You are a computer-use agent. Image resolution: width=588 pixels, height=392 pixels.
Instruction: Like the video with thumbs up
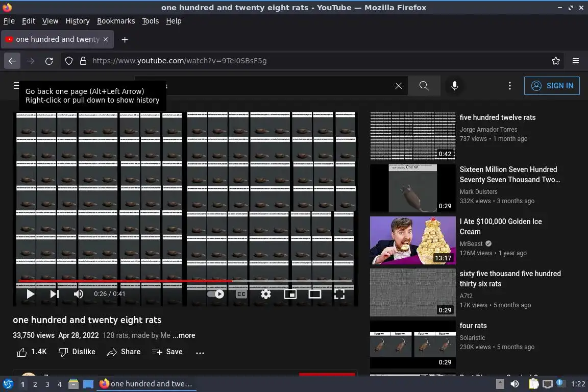pos(32,352)
